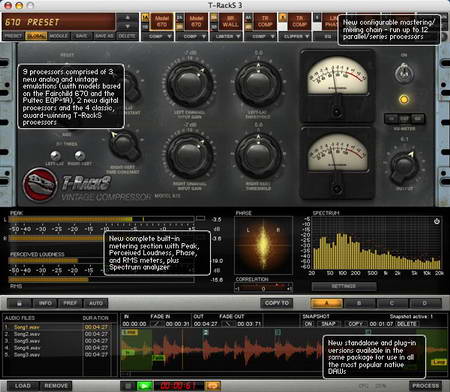Click the spectrum analyzer power icon
The width and height of the screenshot is (450, 392).
point(437,221)
